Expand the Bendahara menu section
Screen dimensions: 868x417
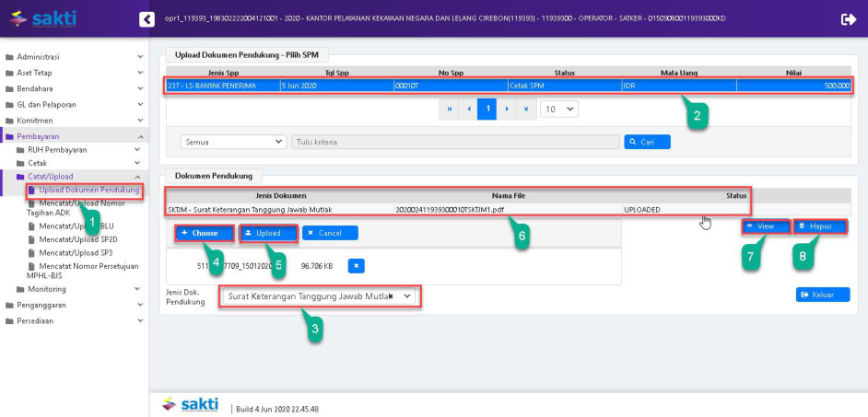[74, 88]
